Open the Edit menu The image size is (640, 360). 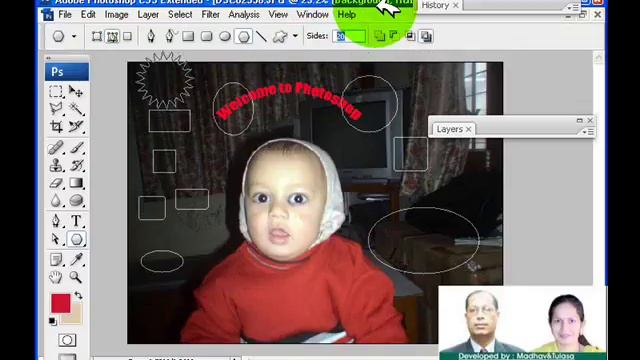88,15
